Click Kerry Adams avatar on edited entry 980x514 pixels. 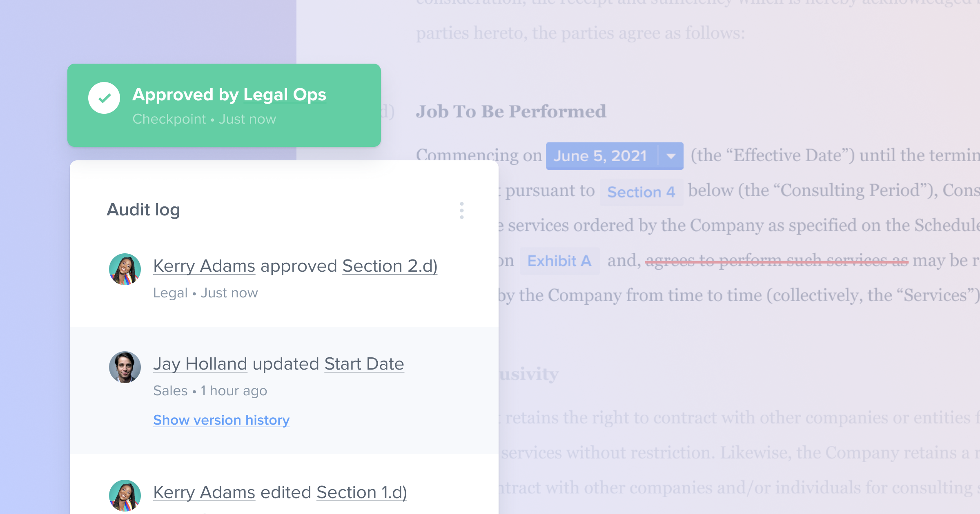[x=125, y=496]
